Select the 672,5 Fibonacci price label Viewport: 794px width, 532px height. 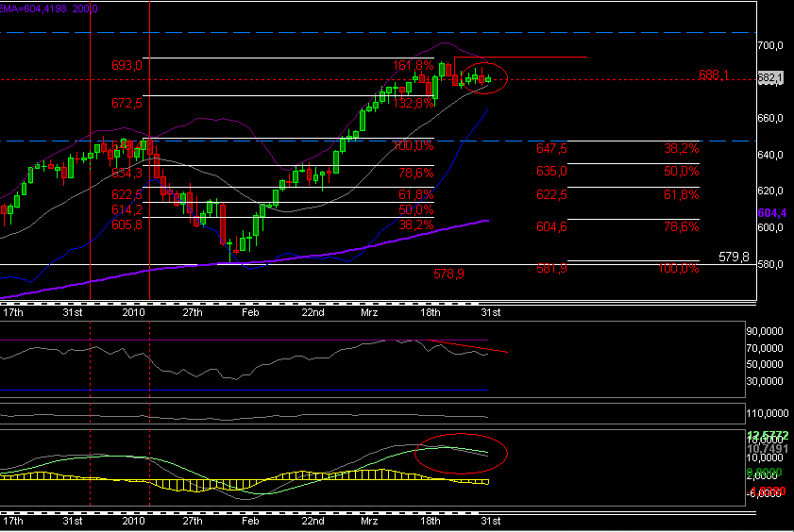[x=127, y=103]
